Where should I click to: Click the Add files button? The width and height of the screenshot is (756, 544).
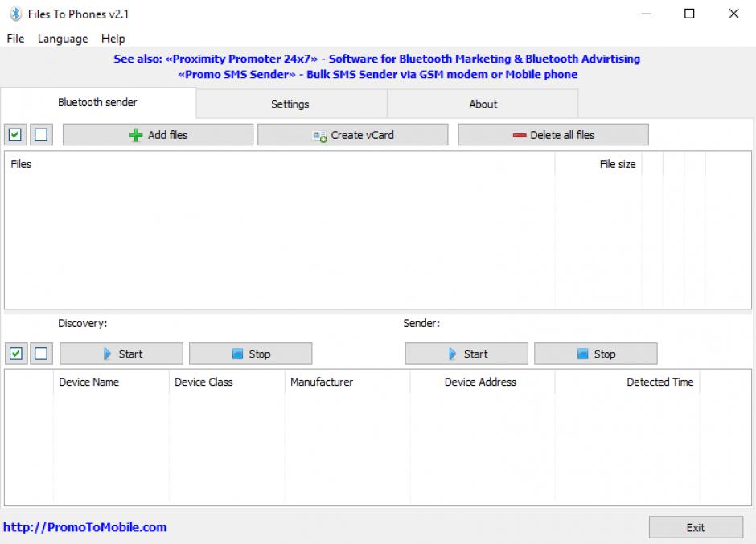(158, 135)
